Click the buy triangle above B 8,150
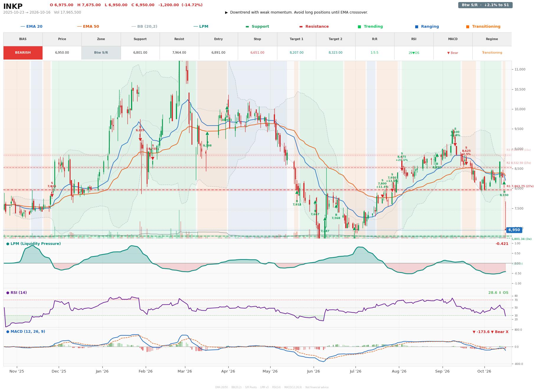 coord(504,183)
